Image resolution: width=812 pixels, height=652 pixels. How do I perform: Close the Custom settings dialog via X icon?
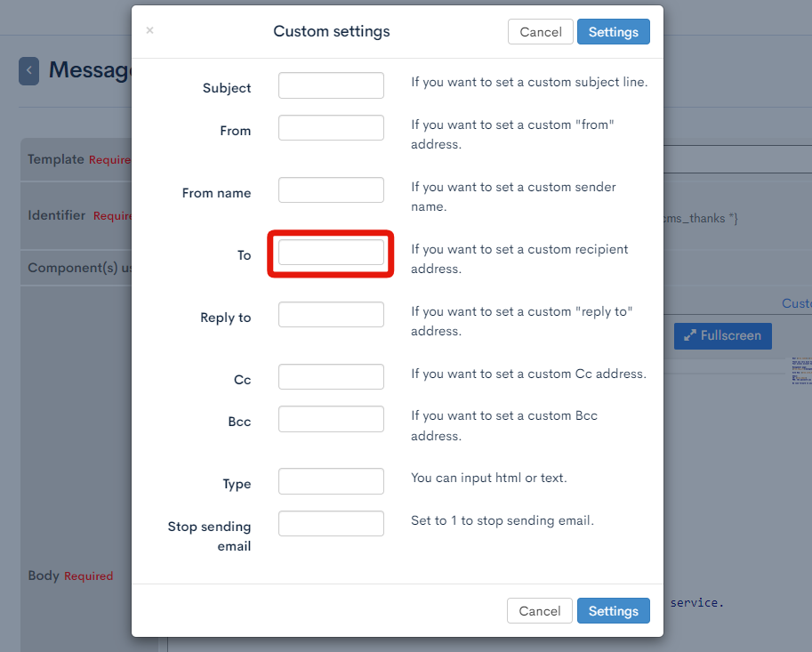tap(149, 29)
